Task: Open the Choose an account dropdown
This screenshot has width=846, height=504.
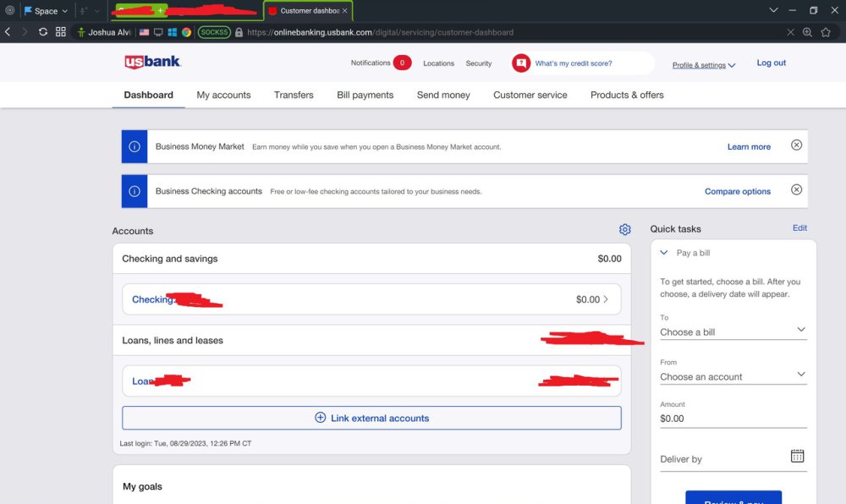Action: click(733, 375)
